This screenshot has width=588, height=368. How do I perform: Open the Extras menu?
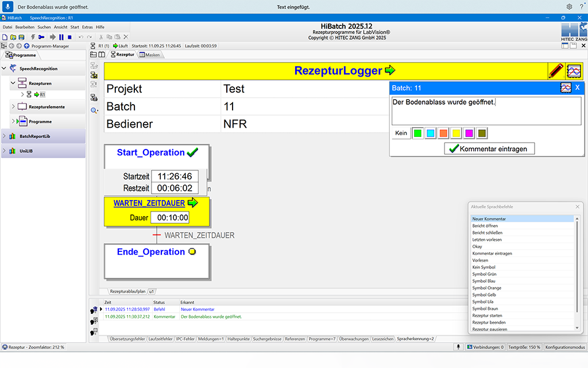pyautogui.click(x=87, y=26)
